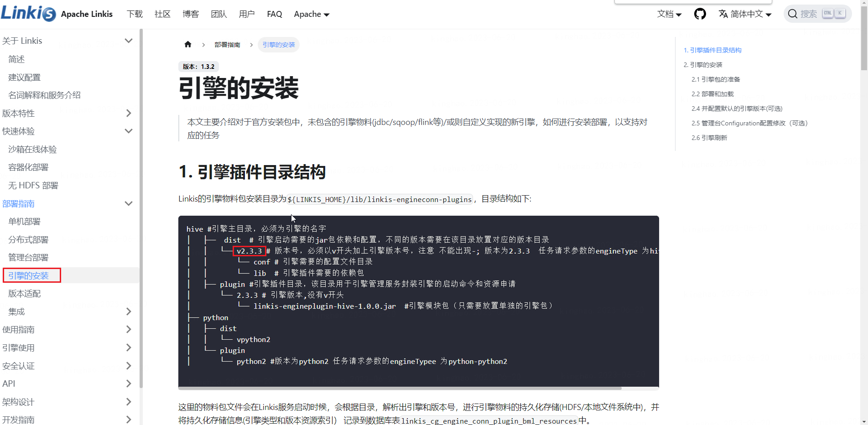This screenshot has width=868, height=425.
Task: Expand the API sidebar section
Action: pos(129,384)
